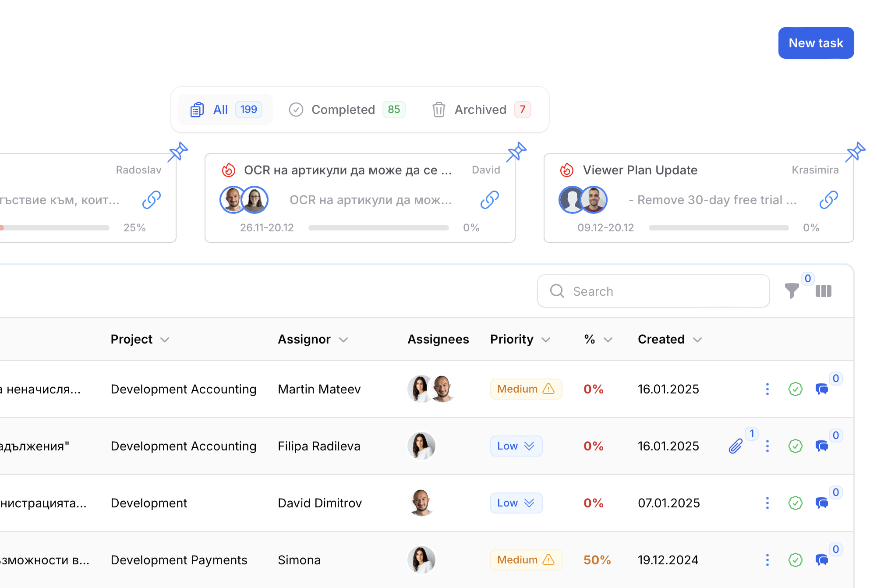
Task: Open Low priority dropdown in David Dimitrov row
Action: 516,503
